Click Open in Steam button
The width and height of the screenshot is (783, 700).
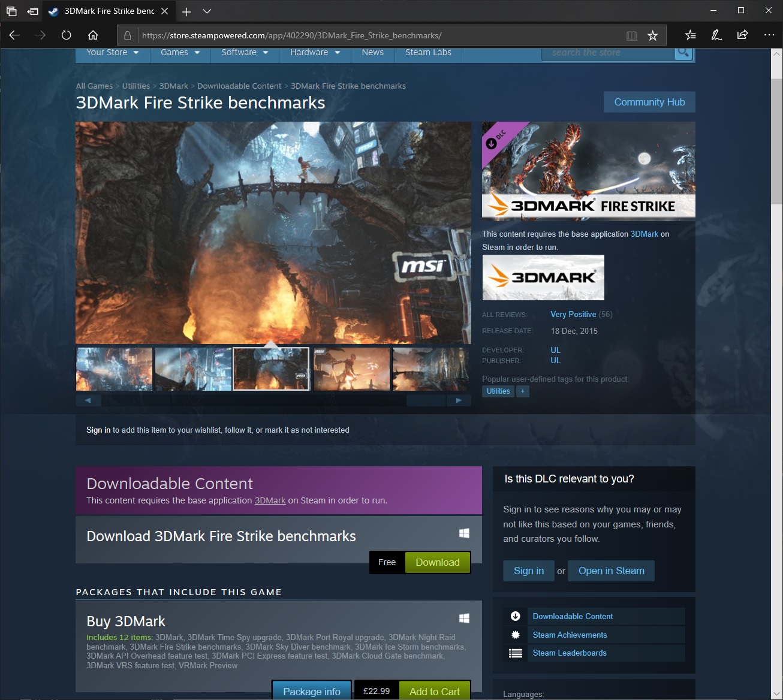612,571
